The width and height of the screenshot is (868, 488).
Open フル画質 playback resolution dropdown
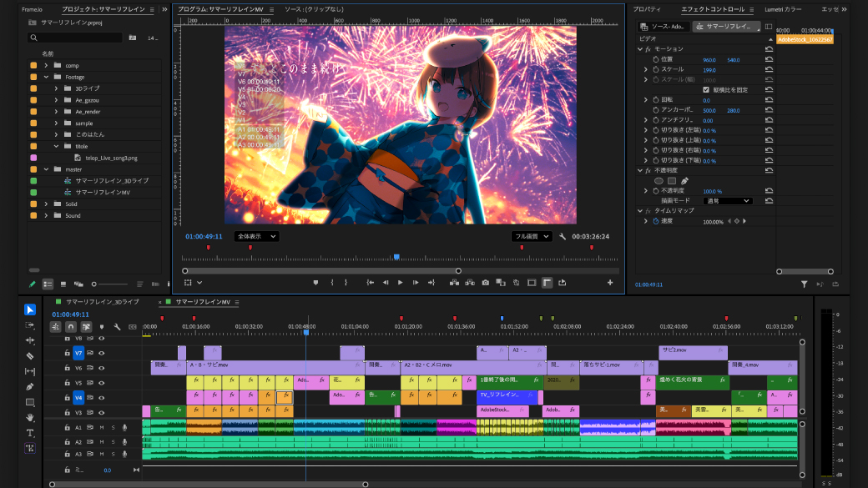(x=531, y=236)
